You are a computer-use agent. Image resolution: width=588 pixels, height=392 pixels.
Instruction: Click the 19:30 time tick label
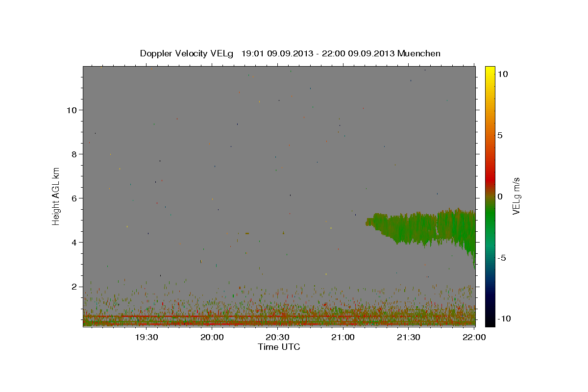pyautogui.click(x=147, y=337)
